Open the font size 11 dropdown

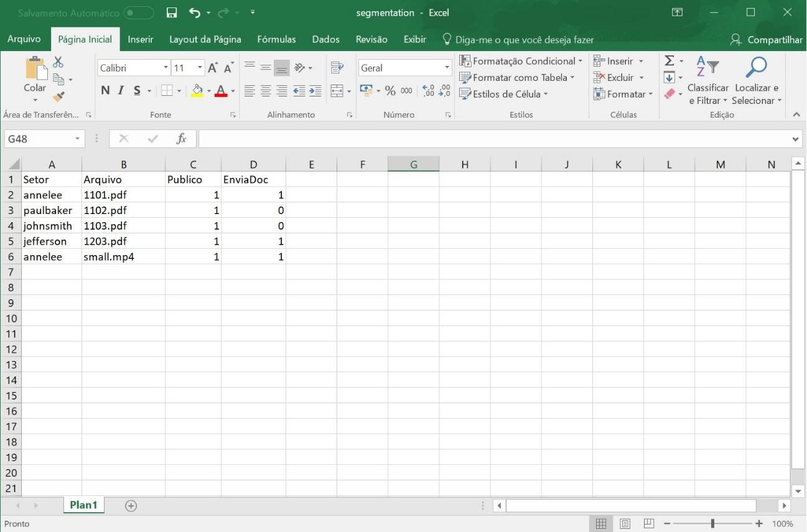click(x=200, y=68)
